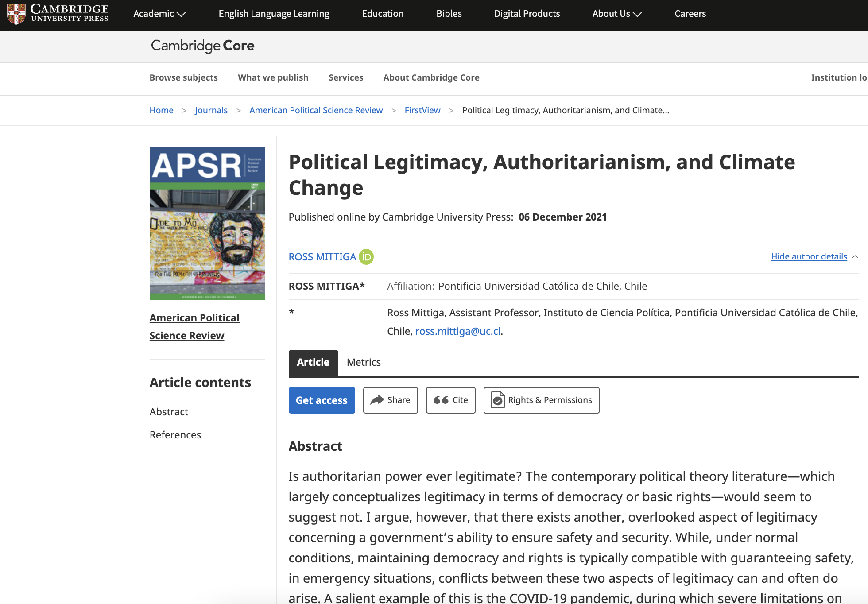Viewport: 868px width, 604px height.
Task: Open What we publish navigation
Action: coord(273,77)
